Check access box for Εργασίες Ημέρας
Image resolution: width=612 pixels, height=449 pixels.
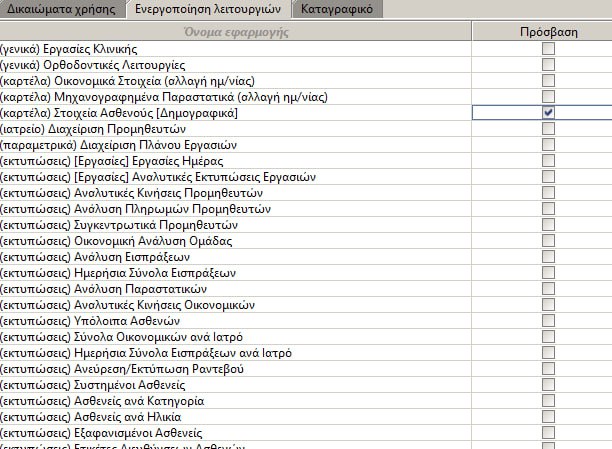[548, 161]
